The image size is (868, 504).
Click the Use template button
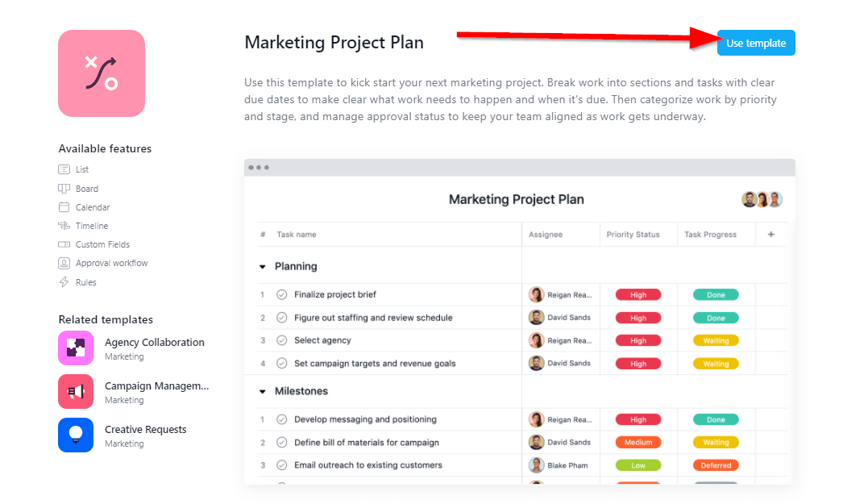point(756,44)
